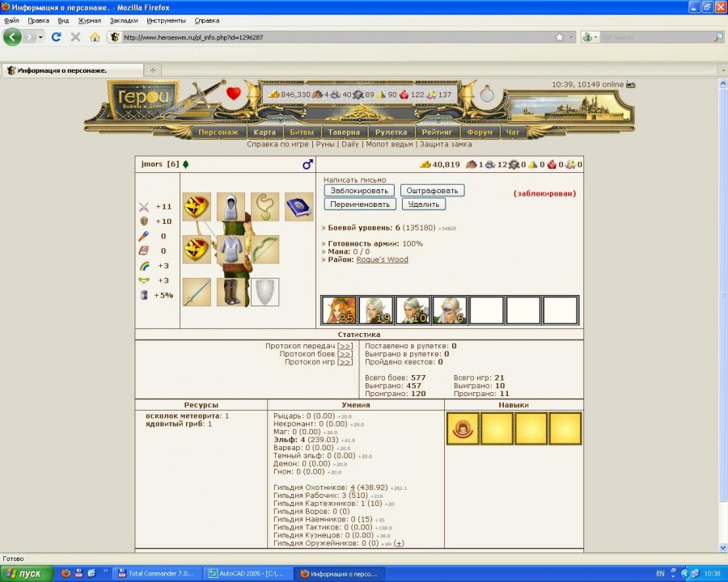Select the blue spellbook item slot
This screenshot has width=728, height=582.
coord(298,207)
